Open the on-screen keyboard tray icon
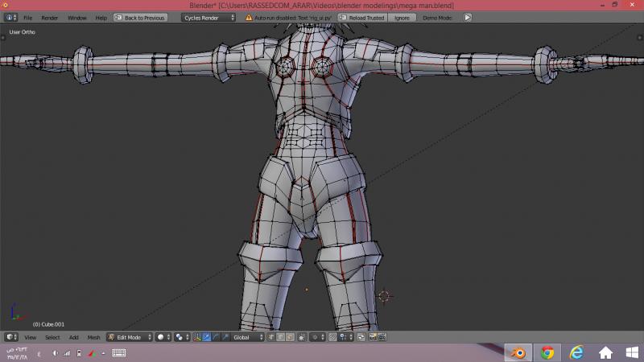Screen dimensions: 644x362 tap(118, 352)
